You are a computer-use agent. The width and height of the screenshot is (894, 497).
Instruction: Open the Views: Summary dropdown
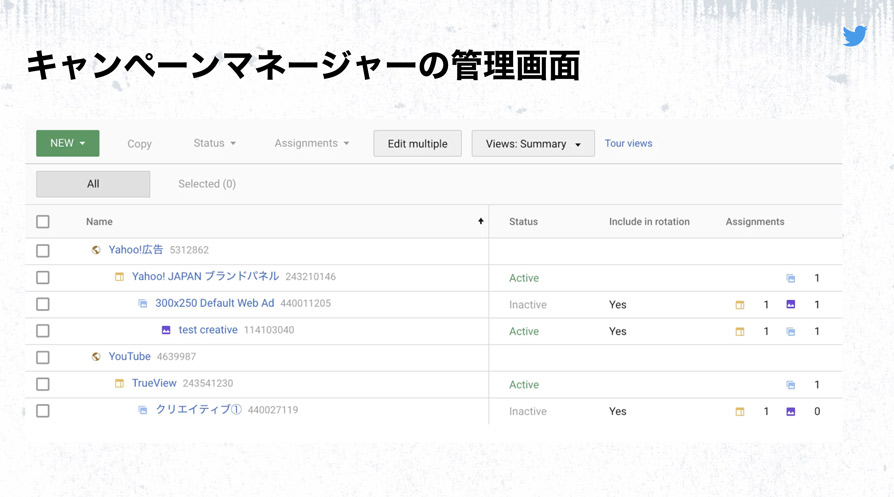coord(533,144)
